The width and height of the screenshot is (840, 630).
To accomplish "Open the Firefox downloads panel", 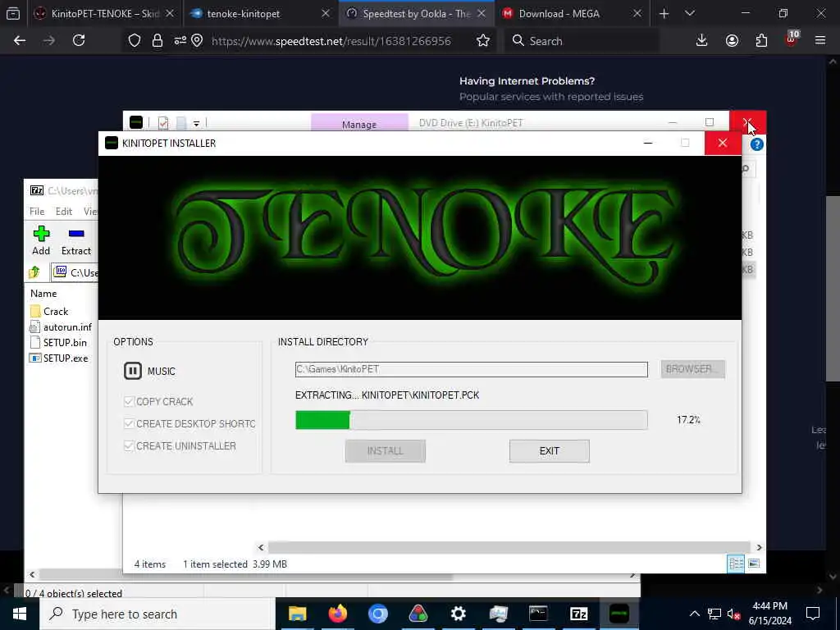I will [x=702, y=40].
